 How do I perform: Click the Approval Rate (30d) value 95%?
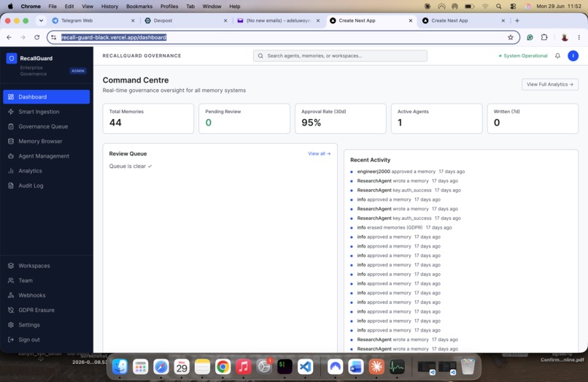(312, 123)
